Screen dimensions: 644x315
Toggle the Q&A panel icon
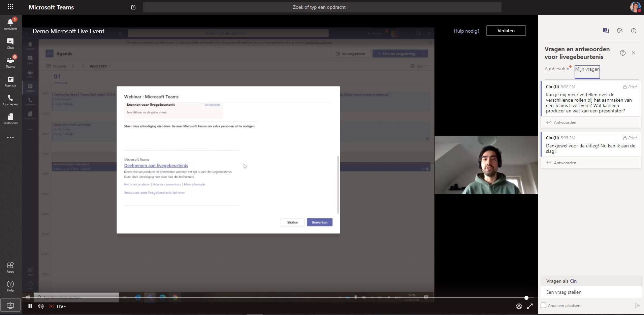pos(606,31)
